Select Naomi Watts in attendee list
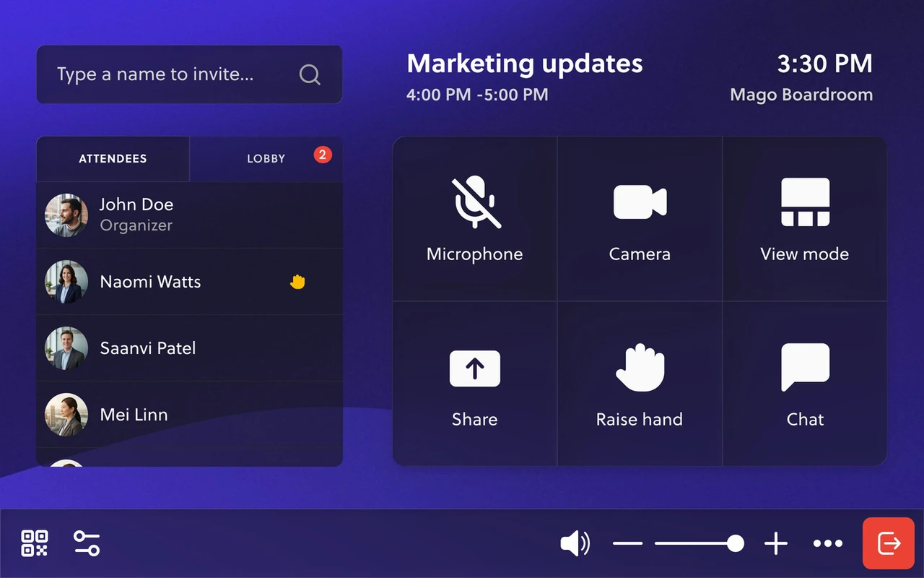This screenshot has width=924, height=578. (189, 282)
